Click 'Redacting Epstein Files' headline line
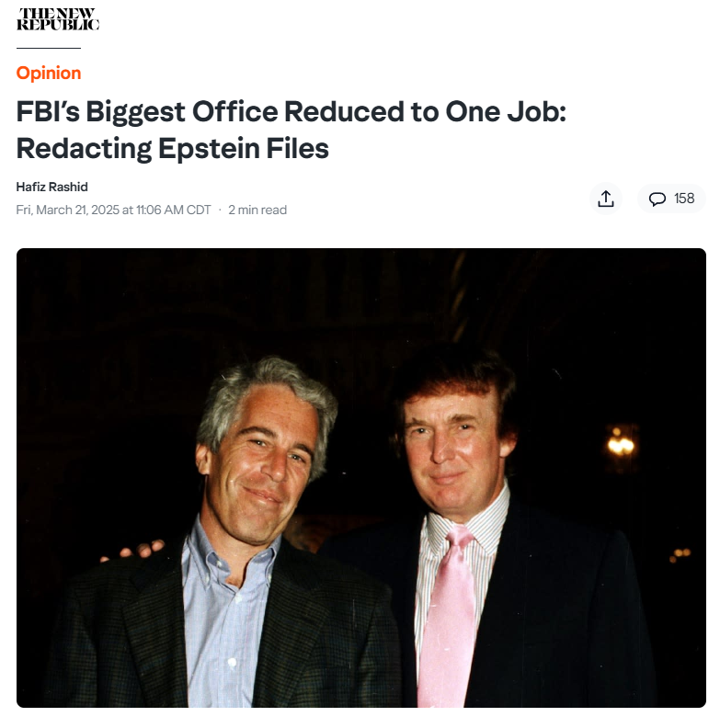This screenshot has height=728, width=720. coord(172,149)
